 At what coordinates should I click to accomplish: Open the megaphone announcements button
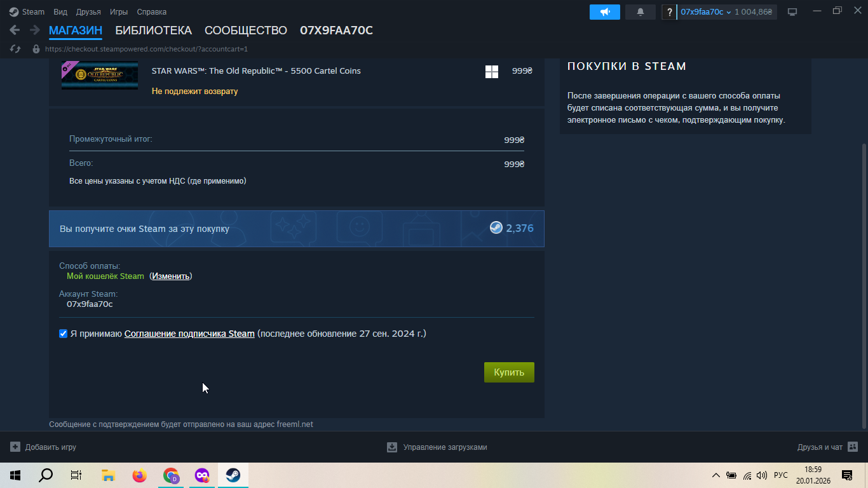tap(605, 11)
